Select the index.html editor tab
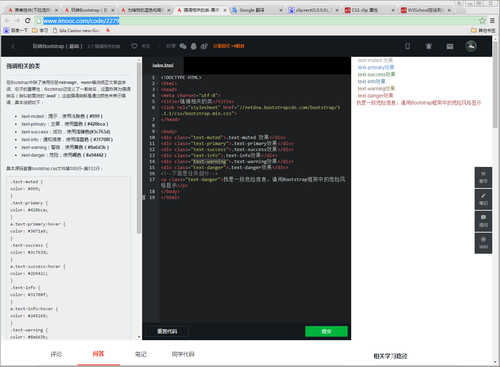 click(x=163, y=65)
